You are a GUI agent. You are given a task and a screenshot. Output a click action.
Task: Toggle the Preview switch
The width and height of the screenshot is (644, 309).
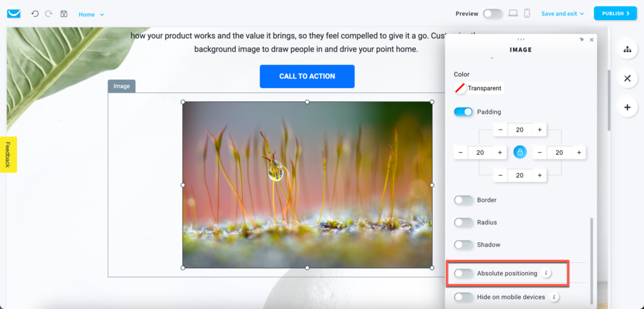point(492,14)
